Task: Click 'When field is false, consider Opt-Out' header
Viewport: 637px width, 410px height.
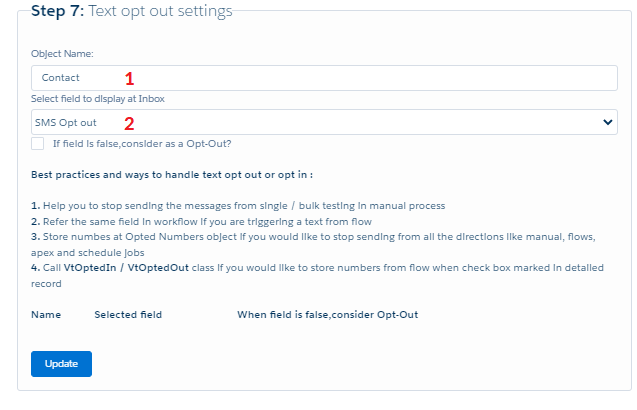Action: [x=327, y=315]
